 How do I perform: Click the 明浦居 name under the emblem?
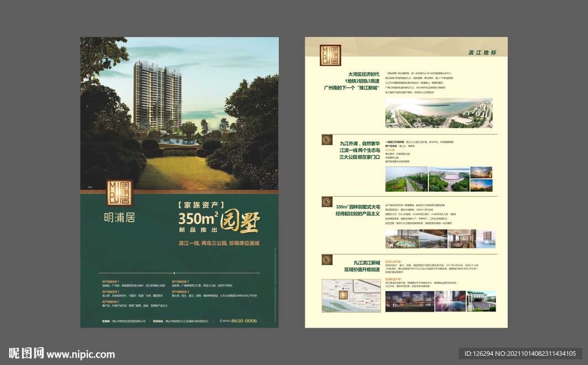pos(119,218)
